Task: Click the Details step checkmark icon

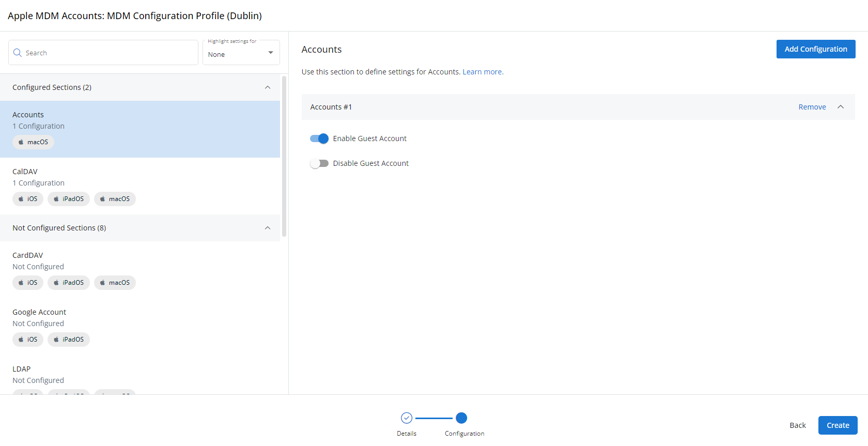Action: pyautogui.click(x=407, y=418)
